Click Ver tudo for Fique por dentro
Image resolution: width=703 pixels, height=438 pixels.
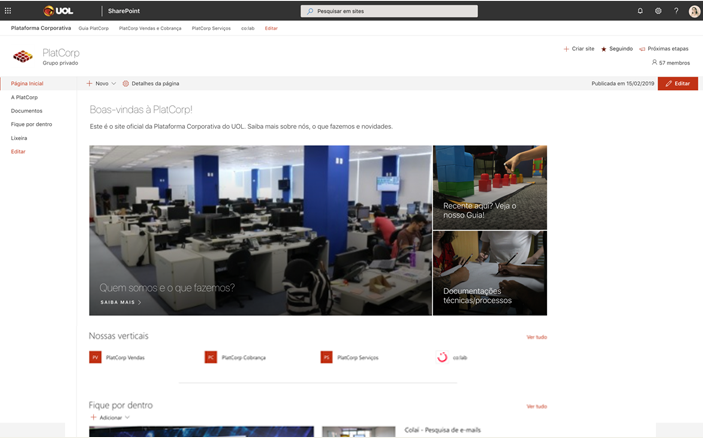536,407
